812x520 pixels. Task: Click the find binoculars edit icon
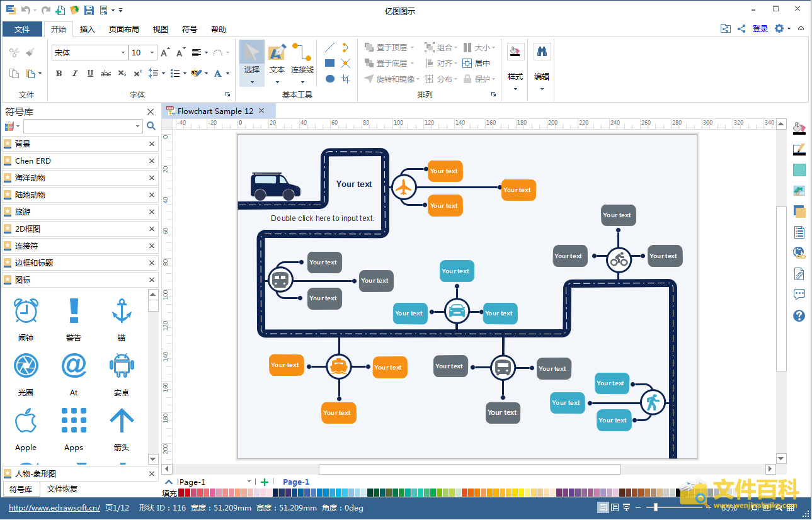(x=542, y=52)
